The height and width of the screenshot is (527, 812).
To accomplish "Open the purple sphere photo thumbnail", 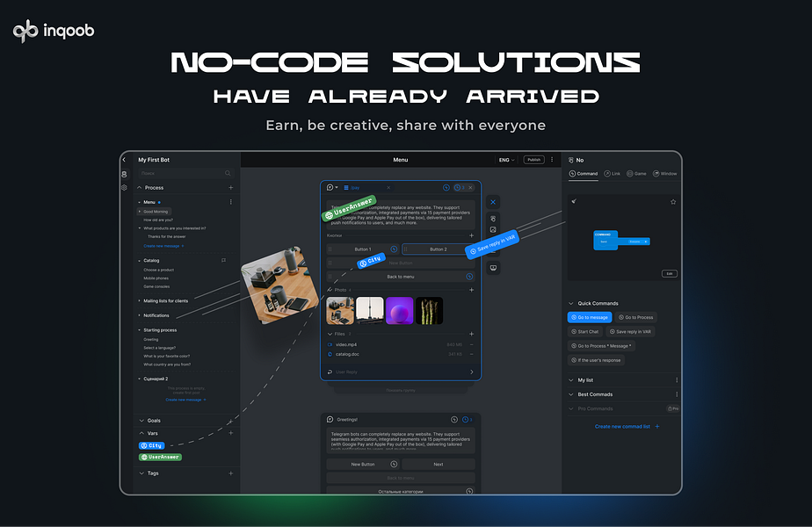I will point(400,311).
